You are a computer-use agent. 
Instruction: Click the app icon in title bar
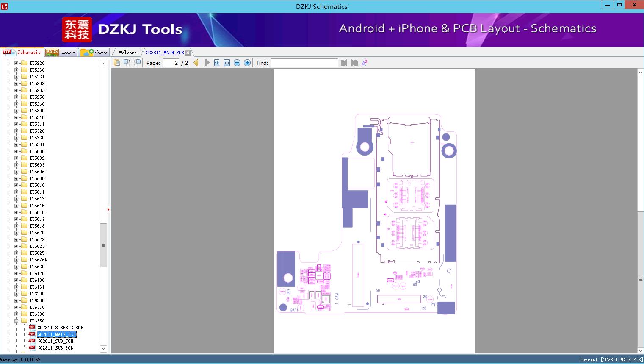click(x=4, y=6)
